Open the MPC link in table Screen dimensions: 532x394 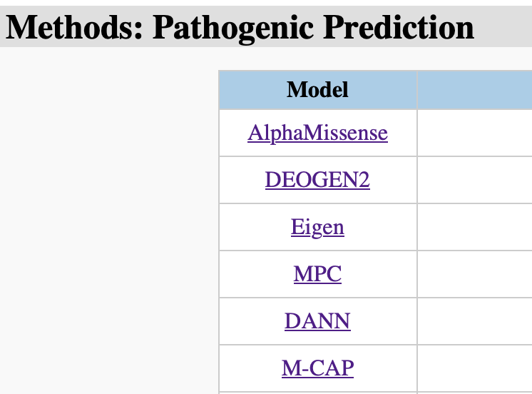(317, 274)
